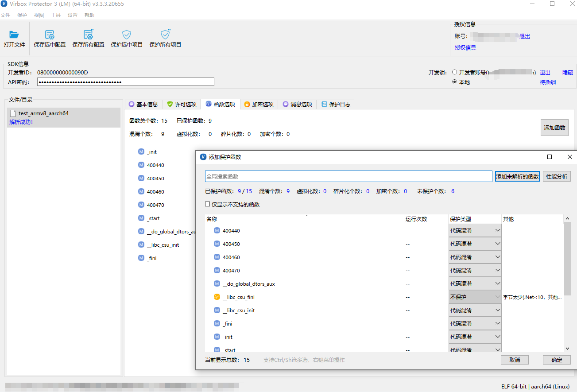Click the 保存所有配置 toolbar icon
The width and height of the screenshot is (577, 392).
pos(89,35)
